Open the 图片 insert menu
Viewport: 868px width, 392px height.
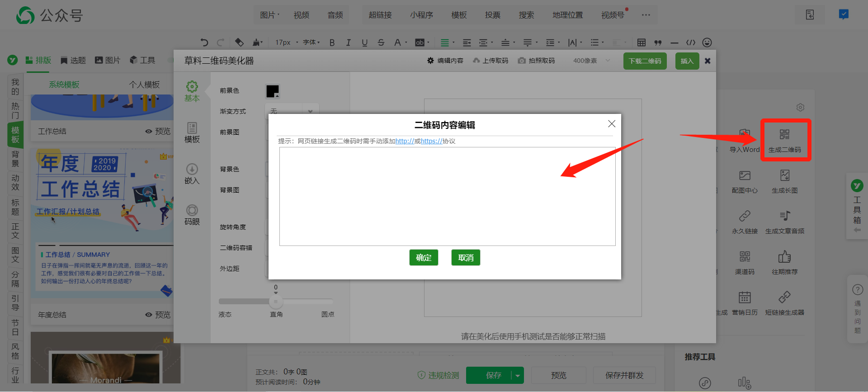[x=269, y=15]
